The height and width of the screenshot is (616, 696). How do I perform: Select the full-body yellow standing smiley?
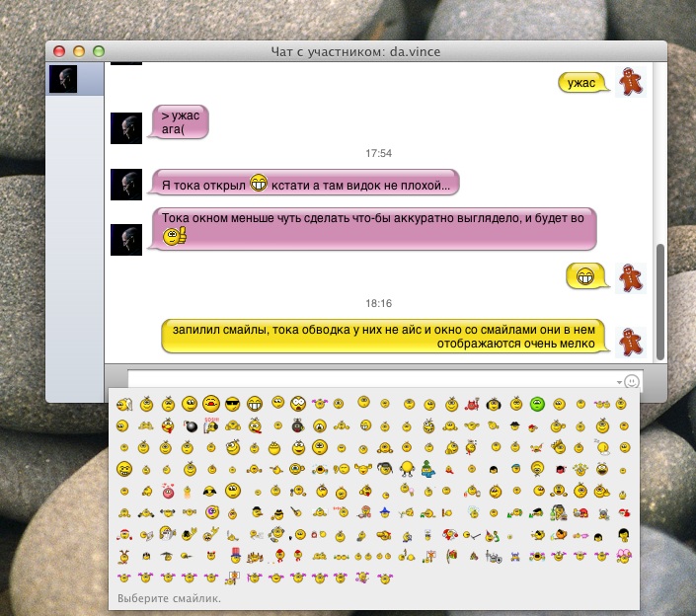pos(407,469)
